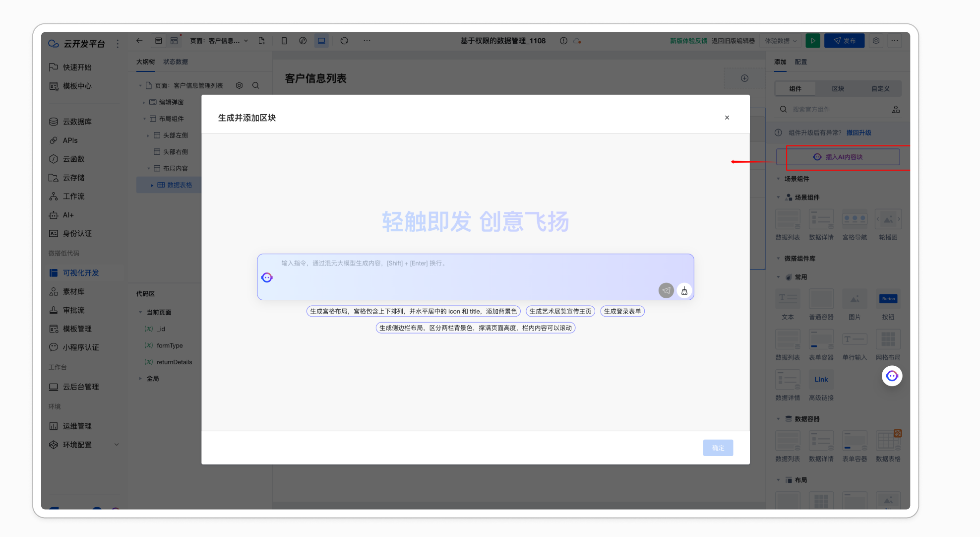This screenshot has height=537, width=980.
Task: Click the green run preview button
Action: pyautogui.click(x=813, y=41)
